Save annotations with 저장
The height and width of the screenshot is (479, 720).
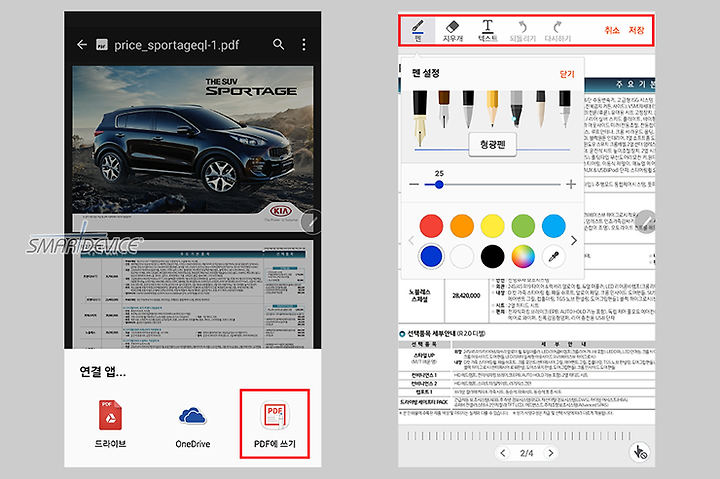tap(636, 30)
